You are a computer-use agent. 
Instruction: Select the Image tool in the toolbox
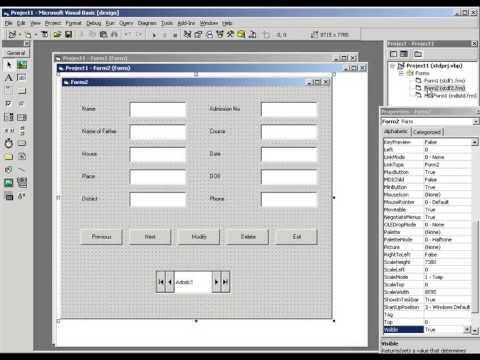pyautogui.click(x=9, y=183)
